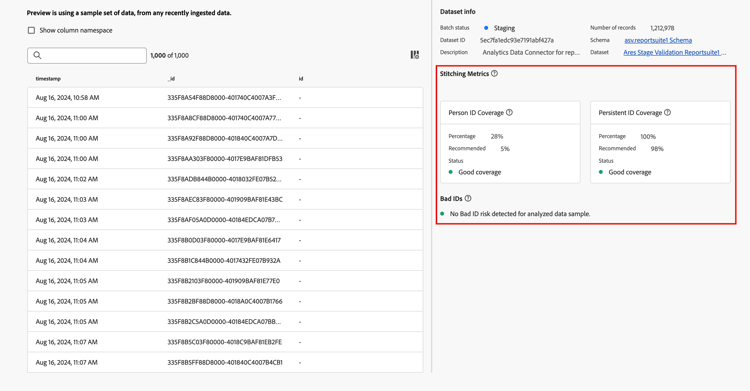Open Stitching Metrics help icon

495,74
